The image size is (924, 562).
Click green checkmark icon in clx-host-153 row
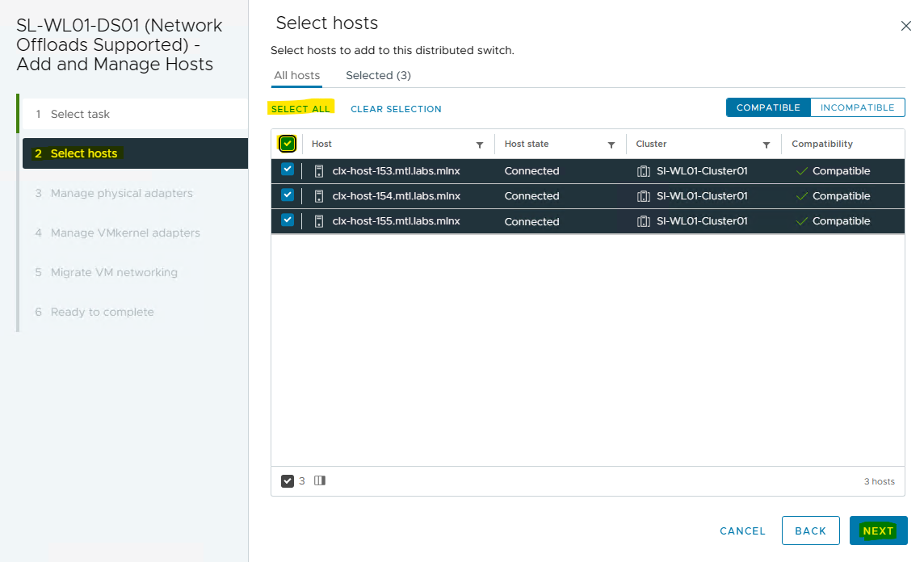coord(801,171)
